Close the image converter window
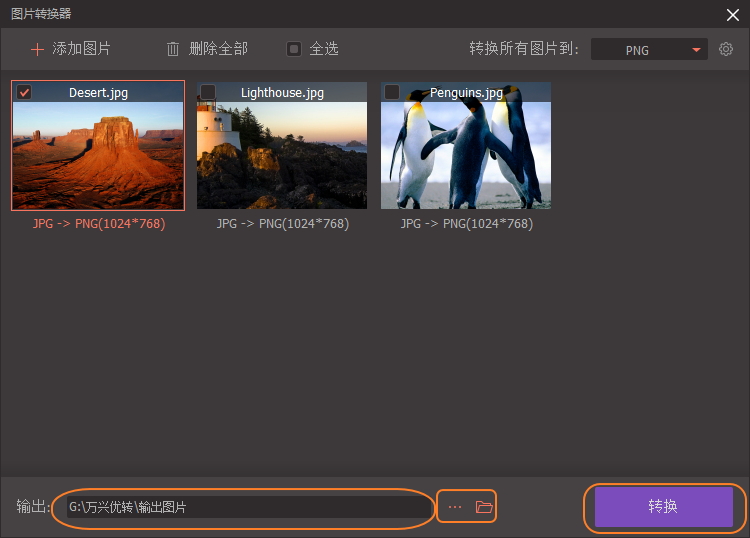Screen dimensions: 750x538 click(x=732, y=15)
